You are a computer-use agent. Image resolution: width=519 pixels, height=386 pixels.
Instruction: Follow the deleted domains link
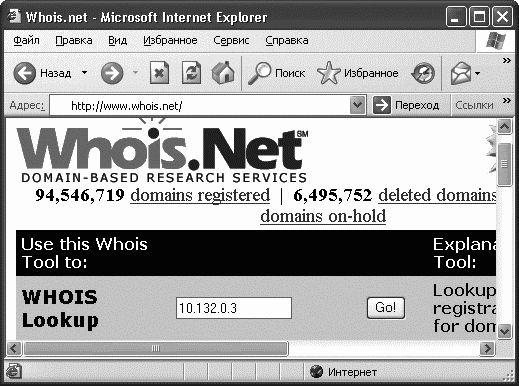click(x=437, y=195)
